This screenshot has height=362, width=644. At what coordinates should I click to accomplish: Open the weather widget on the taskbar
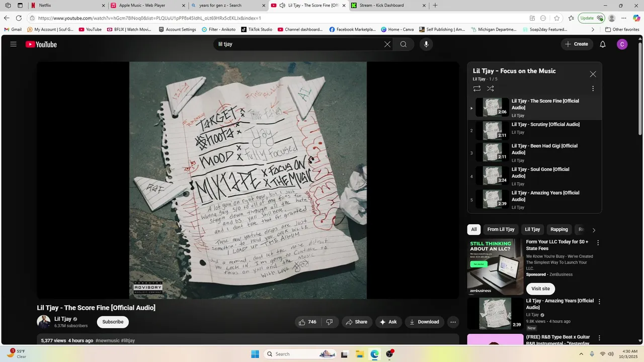16,354
